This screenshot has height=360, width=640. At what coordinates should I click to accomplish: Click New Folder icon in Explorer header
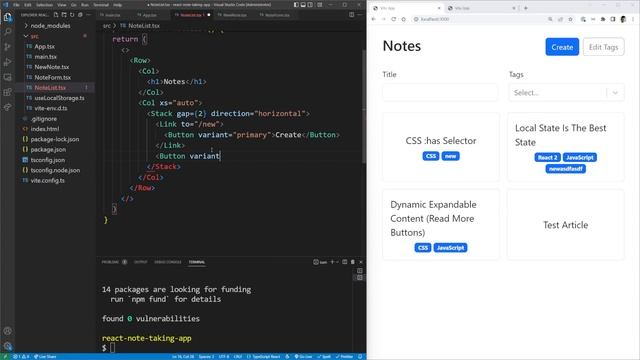tap(64, 15)
